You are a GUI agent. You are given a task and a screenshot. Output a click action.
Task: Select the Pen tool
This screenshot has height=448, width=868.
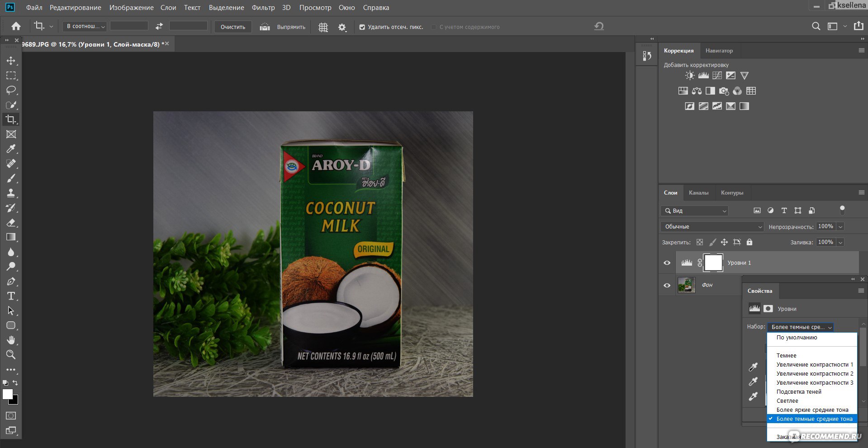tap(11, 281)
